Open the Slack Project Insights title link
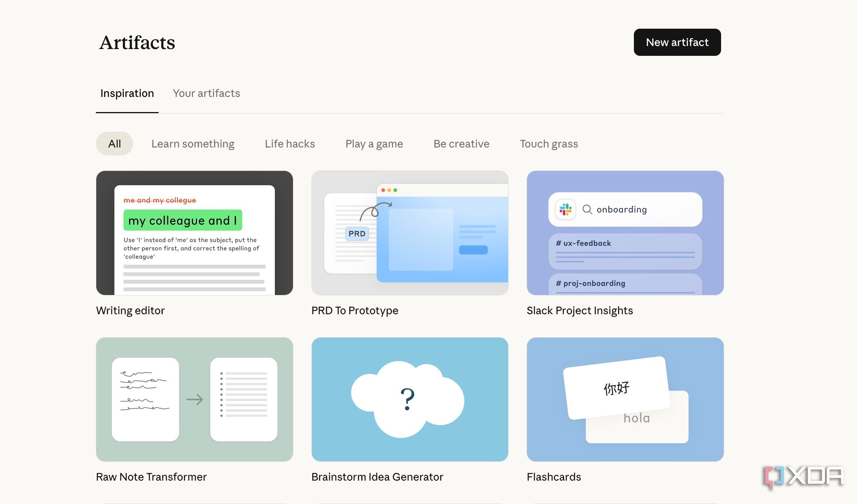857x504 pixels. coord(580,310)
